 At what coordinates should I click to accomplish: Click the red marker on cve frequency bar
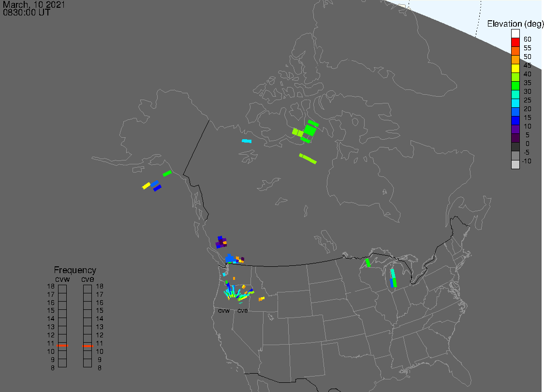pyautogui.click(x=88, y=346)
